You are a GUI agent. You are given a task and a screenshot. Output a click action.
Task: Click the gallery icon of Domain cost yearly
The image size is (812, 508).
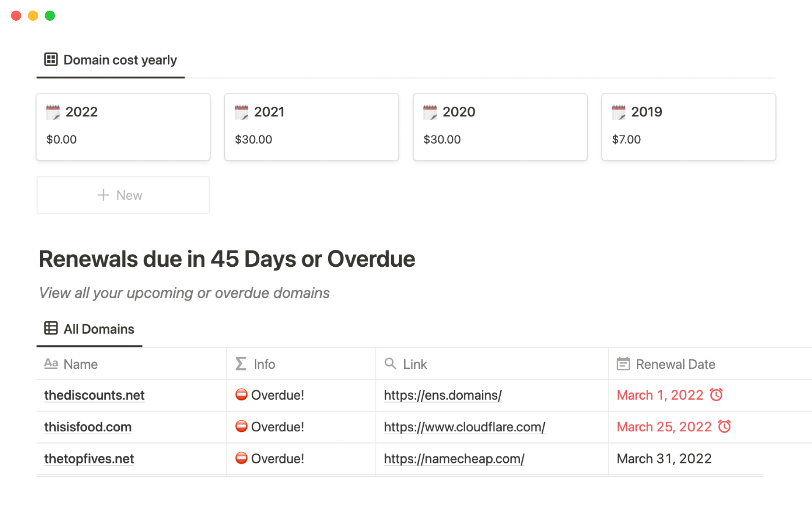tap(51, 60)
